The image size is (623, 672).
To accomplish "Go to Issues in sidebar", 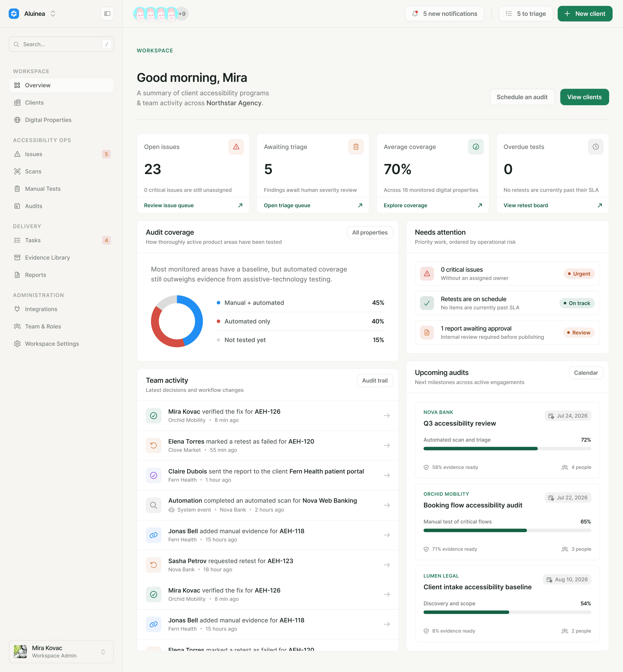I will click(x=61, y=154).
